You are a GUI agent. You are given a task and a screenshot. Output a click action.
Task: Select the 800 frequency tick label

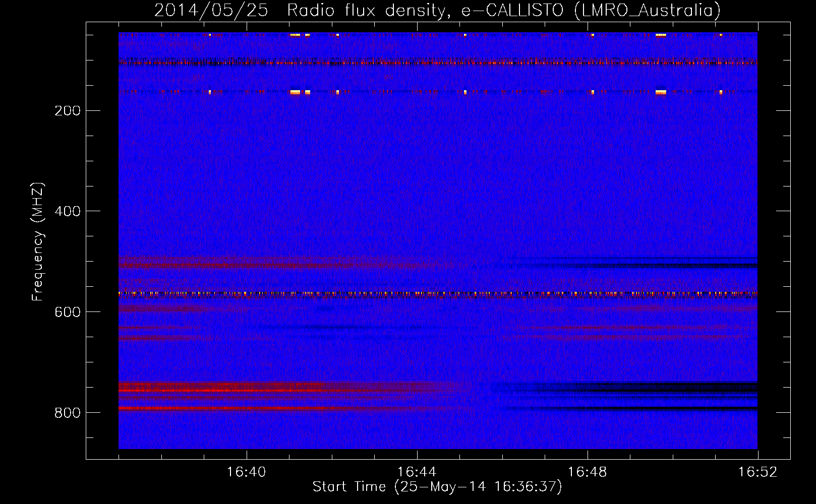click(x=68, y=413)
